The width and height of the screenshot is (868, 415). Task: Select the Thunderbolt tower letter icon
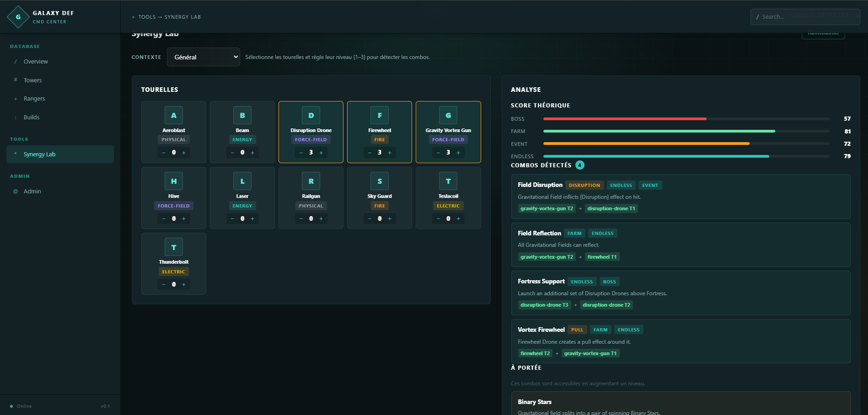pos(174,247)
